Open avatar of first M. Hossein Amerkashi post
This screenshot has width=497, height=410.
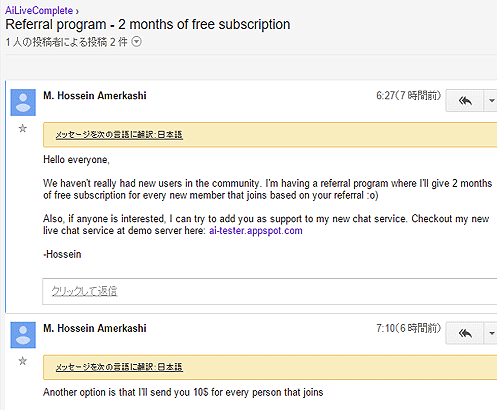tap(23, 102)
